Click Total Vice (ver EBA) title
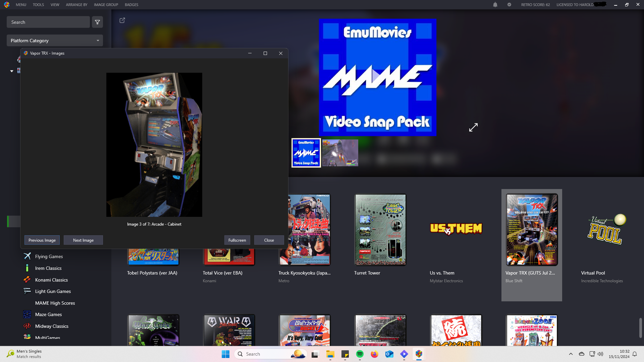The image size is (644, 362). click(222, 273)
